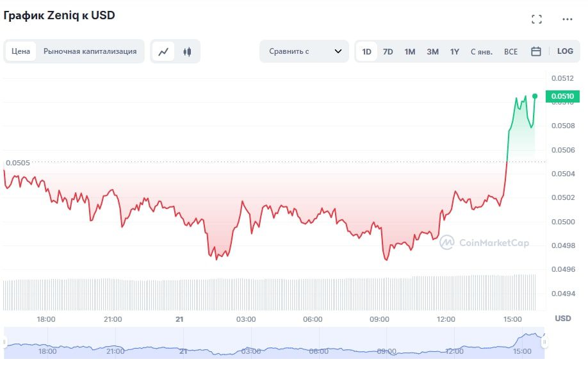The height and width of the screenshot is (366, 588).
Task: Open the three-dot more options menu
Action: [567, 19]
